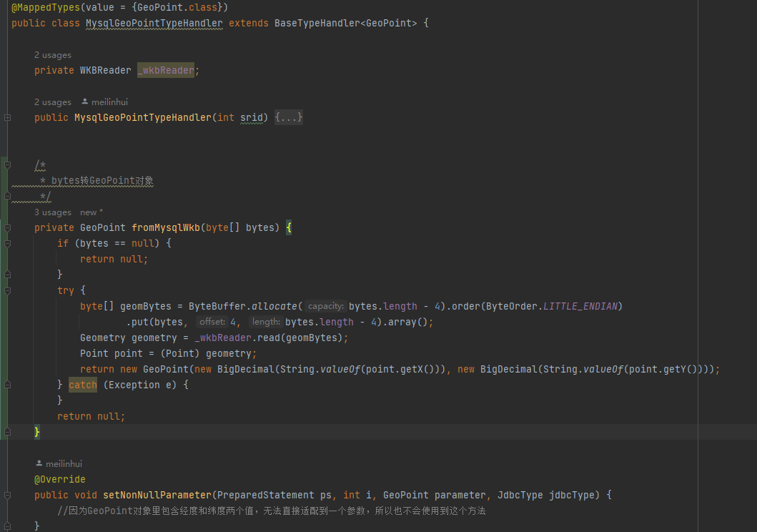The image size is (757, 532).
Task: Collapse the block comment using its opening fold marker
Action: point(7,165)
